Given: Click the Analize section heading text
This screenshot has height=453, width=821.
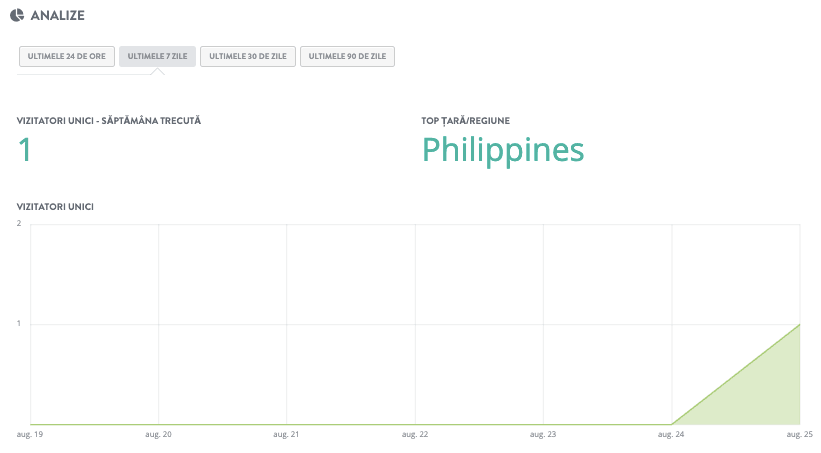Looking at the screenshot, I should click(64, 15).
